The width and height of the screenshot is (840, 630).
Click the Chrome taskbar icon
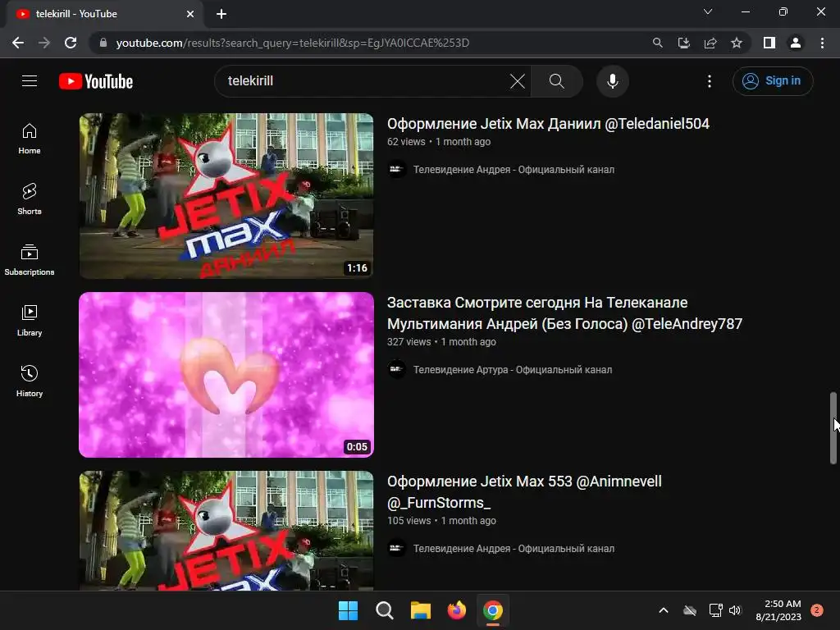tap(493, 610)
